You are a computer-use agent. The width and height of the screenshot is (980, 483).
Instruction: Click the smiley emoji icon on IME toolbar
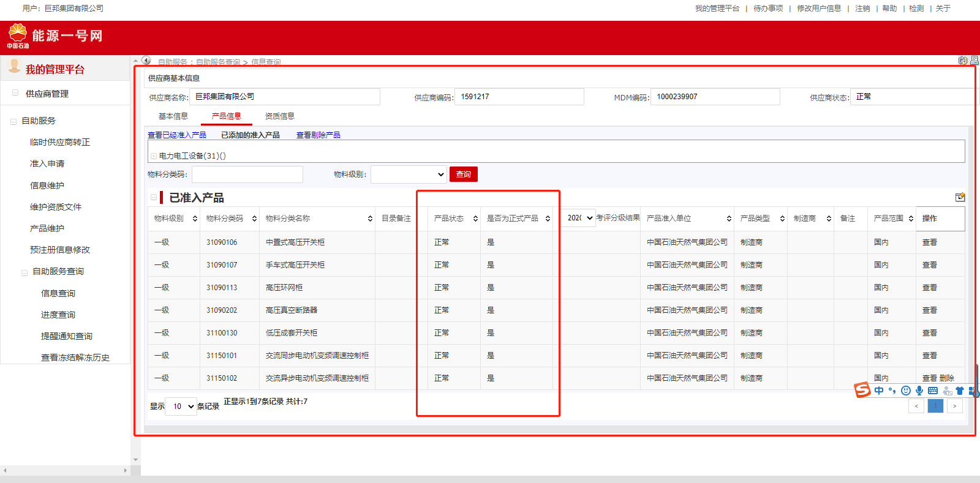906,391
